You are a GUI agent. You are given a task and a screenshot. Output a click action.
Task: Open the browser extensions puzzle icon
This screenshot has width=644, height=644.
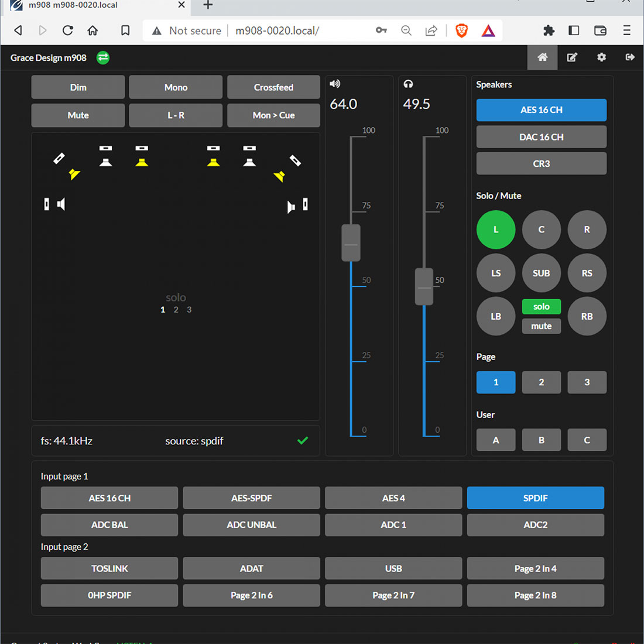coord(549,30)
